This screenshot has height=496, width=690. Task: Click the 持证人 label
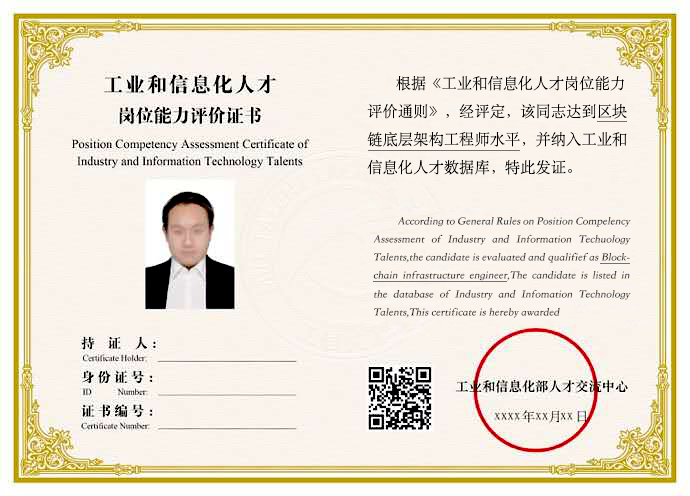pos(118,343)
